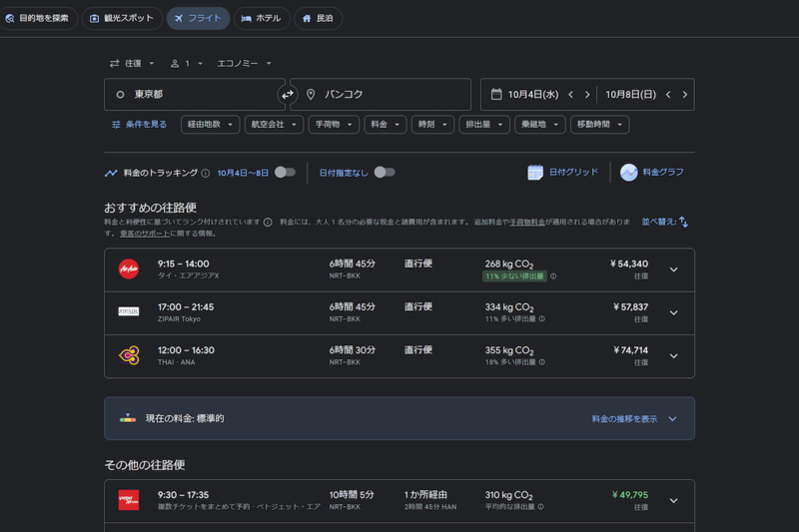Open the 時刻 times filter

432,124
